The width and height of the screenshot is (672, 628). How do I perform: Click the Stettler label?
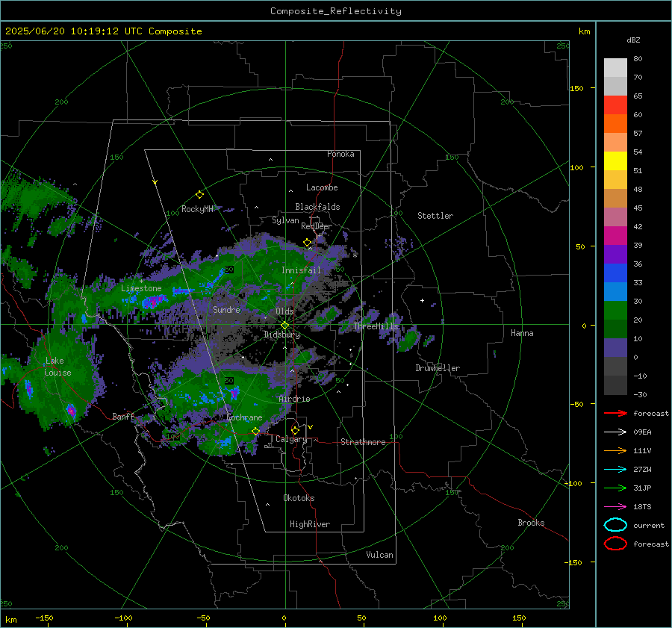(435, 216)
